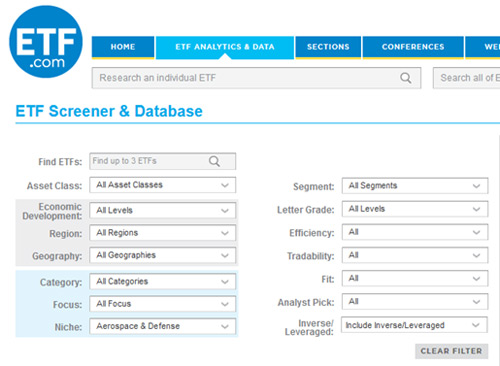The image size is (500, 366).
Task: Open the ETF ANALYTICS & DATA tab
Action: [225, 47]
